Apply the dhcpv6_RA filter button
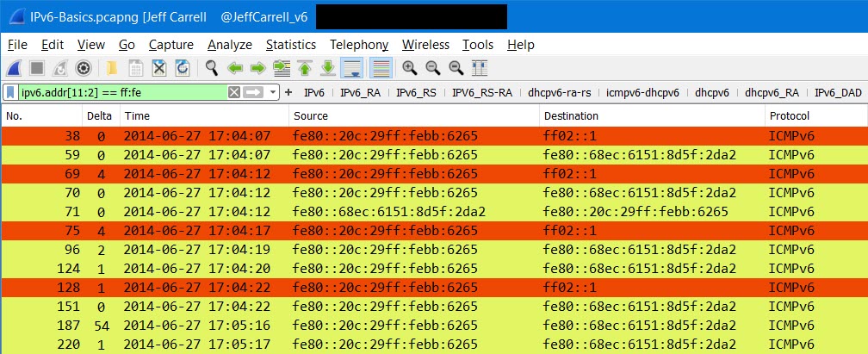Screen dimensions: 868x354 pos(772,92)
